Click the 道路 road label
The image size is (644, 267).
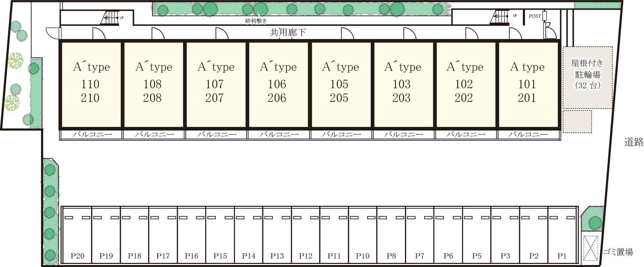tap(634, 142)
